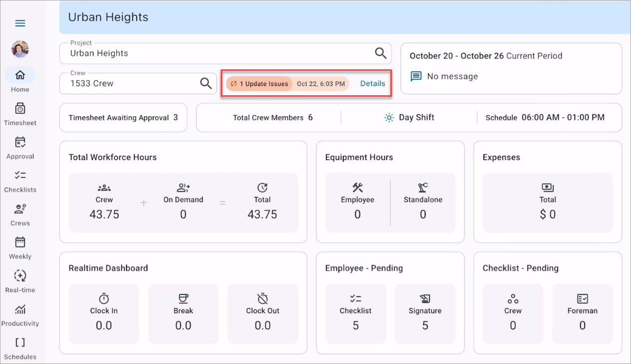
Task: Click the Crew field search icon
Action: 206,83
